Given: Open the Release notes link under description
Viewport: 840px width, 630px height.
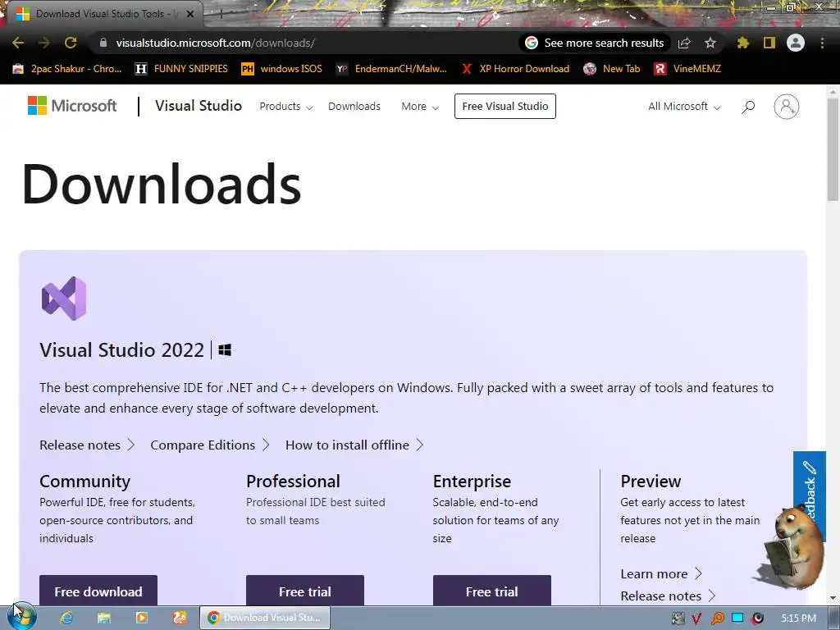Looking at the screenshot, I should [x=87, y=445].
